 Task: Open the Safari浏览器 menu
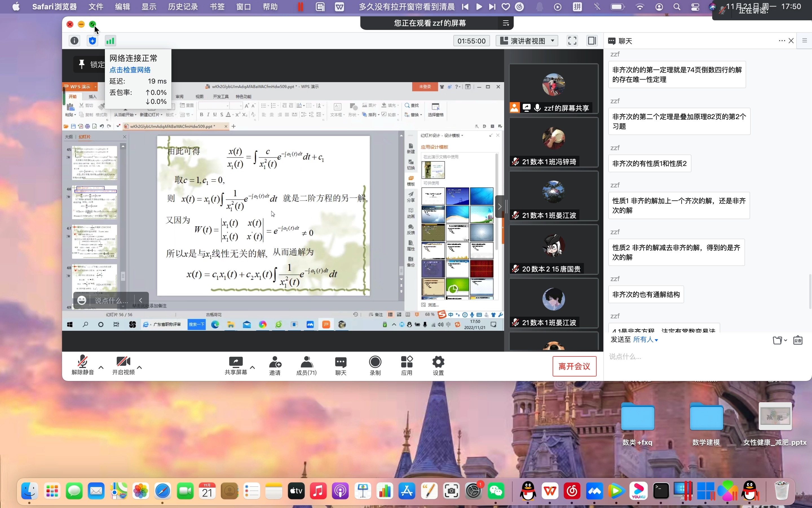click(54, 7)
